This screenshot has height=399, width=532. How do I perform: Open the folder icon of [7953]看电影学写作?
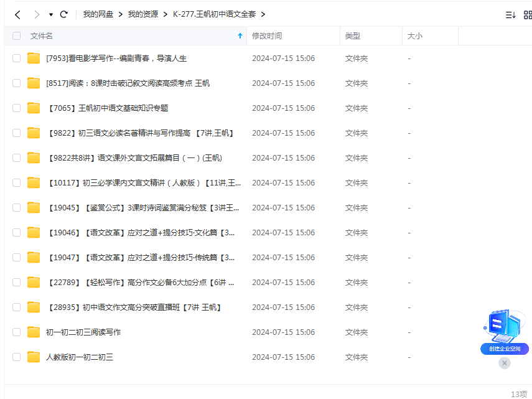[x=33, y=58]
